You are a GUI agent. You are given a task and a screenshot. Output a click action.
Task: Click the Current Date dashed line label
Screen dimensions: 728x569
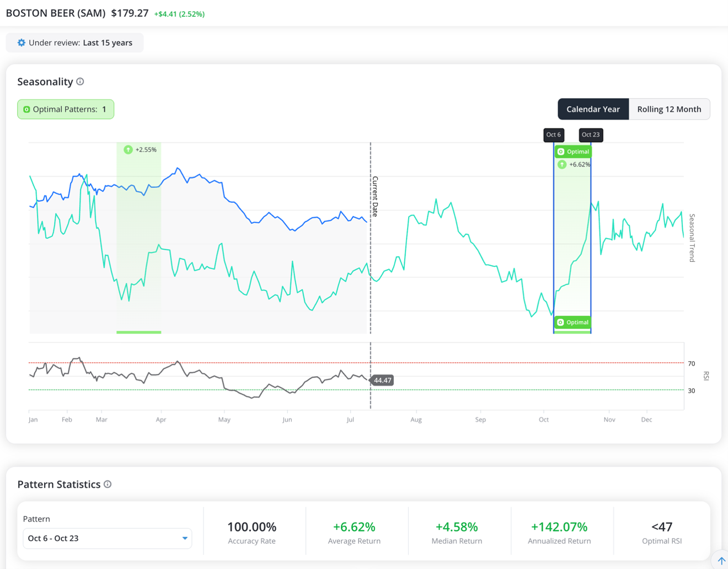click(375, 196)
